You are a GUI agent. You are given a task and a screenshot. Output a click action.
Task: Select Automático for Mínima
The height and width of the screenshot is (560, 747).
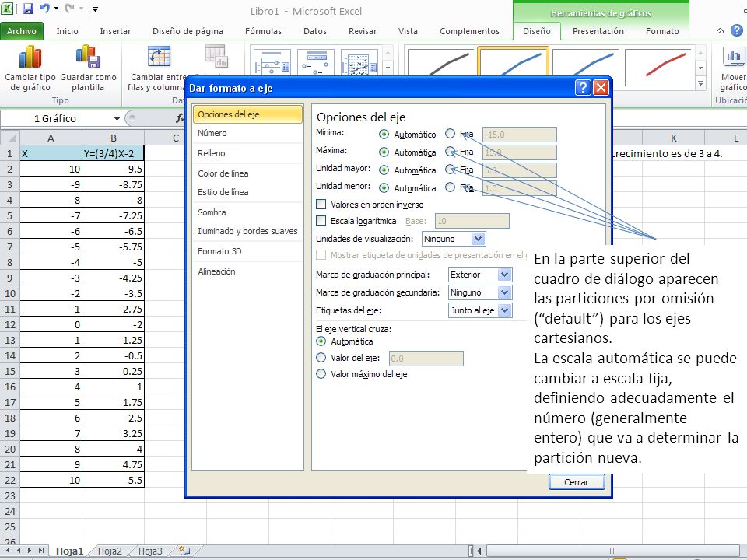(x=384, y=135)
